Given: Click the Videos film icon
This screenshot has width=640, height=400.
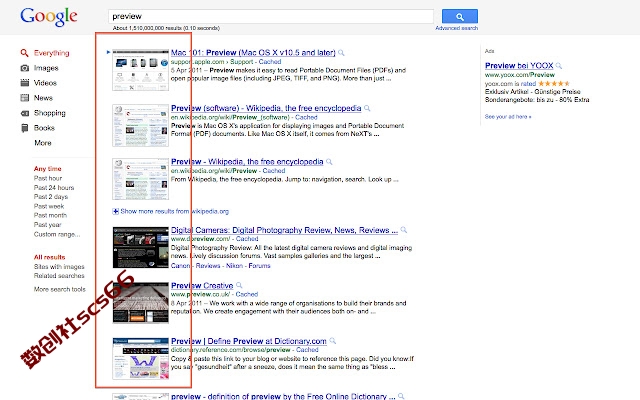Looking at the screenshot, I should [24, 83].
